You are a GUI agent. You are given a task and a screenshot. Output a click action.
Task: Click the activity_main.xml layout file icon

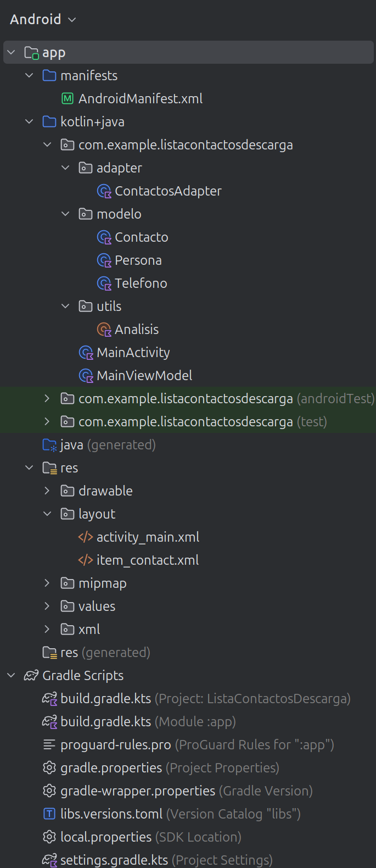tap(85, 537)
